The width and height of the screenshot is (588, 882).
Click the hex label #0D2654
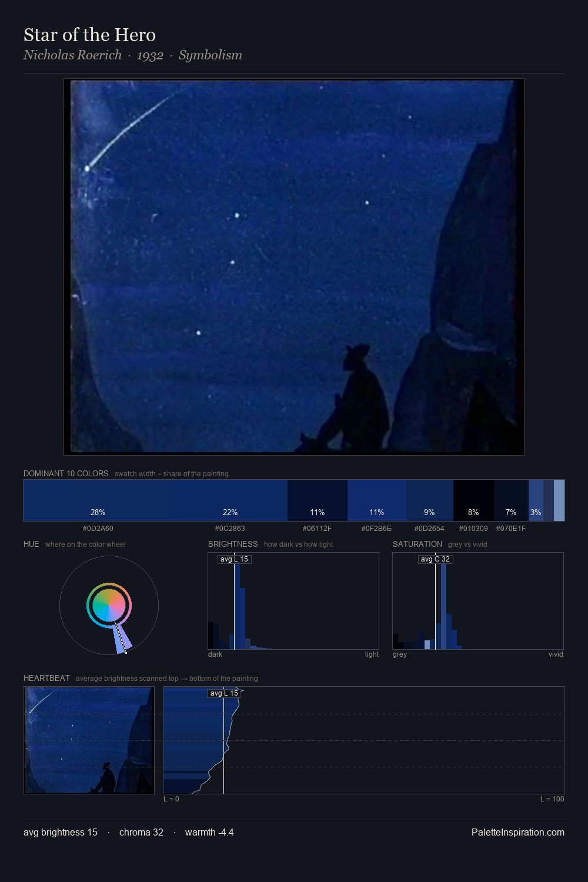click(430, 529)
